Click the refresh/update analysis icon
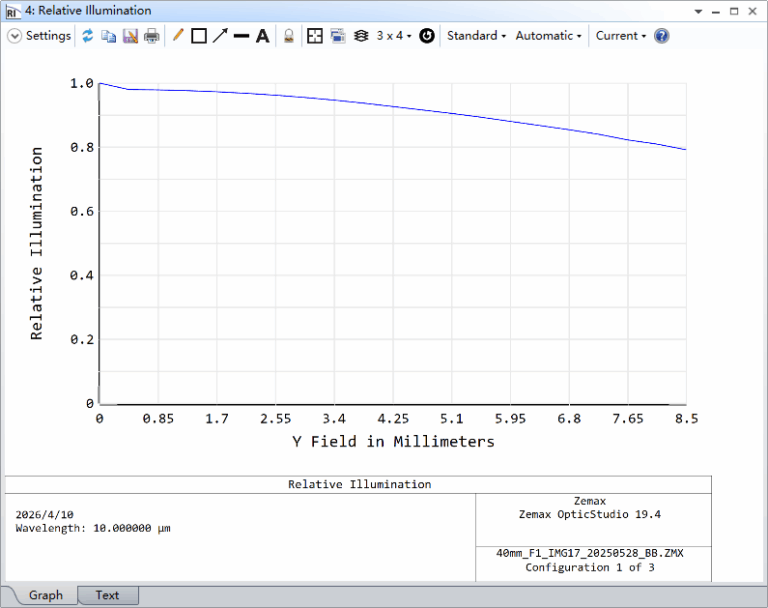 (x=88, y=36)
